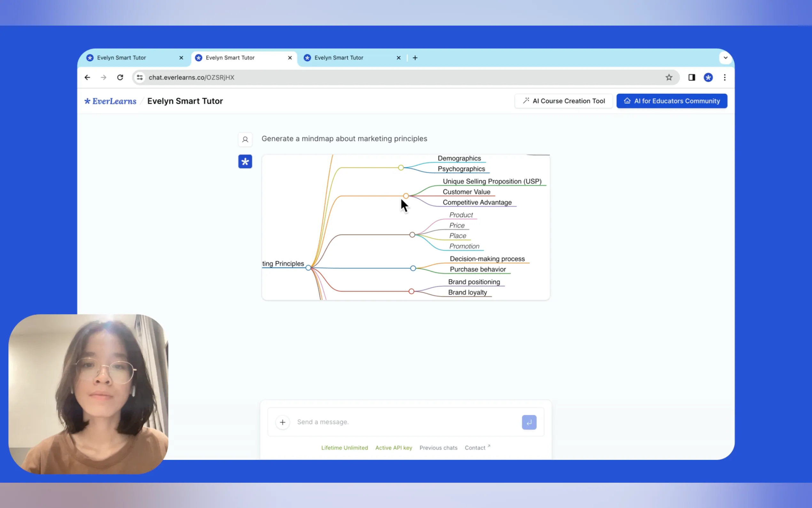Collapse the Marketing Principles root node
This screenshot has width=812, height=508.
(x=308, y=268)
